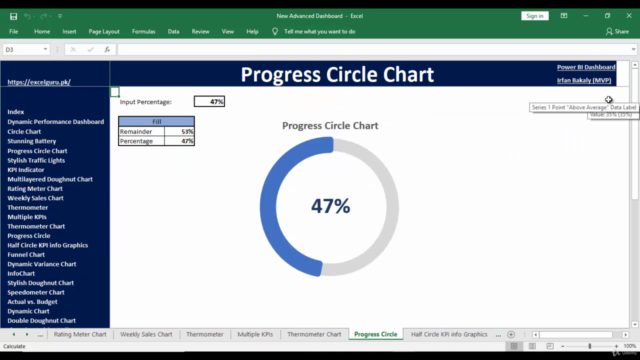
Task: Select the Percentage 47% table cell
Action: [x=179, y=141]
